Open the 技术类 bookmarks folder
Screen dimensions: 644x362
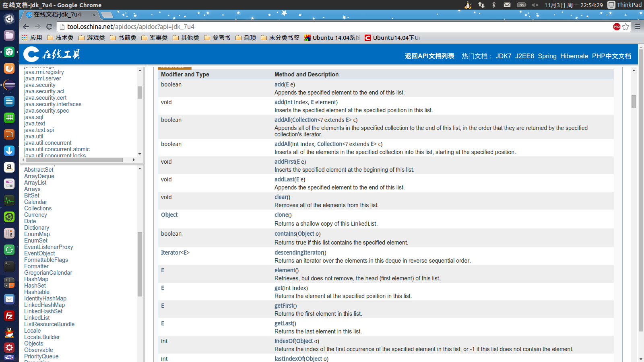tap(60, 38)
